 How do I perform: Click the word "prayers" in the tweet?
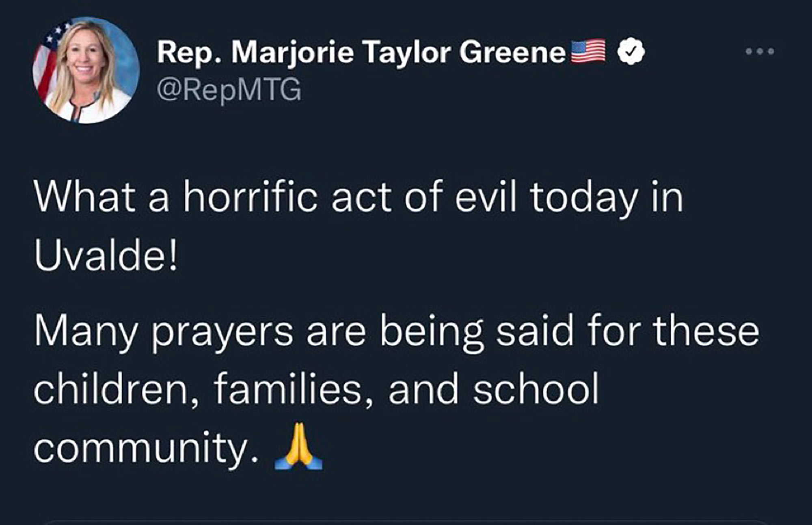pos(222,332)
